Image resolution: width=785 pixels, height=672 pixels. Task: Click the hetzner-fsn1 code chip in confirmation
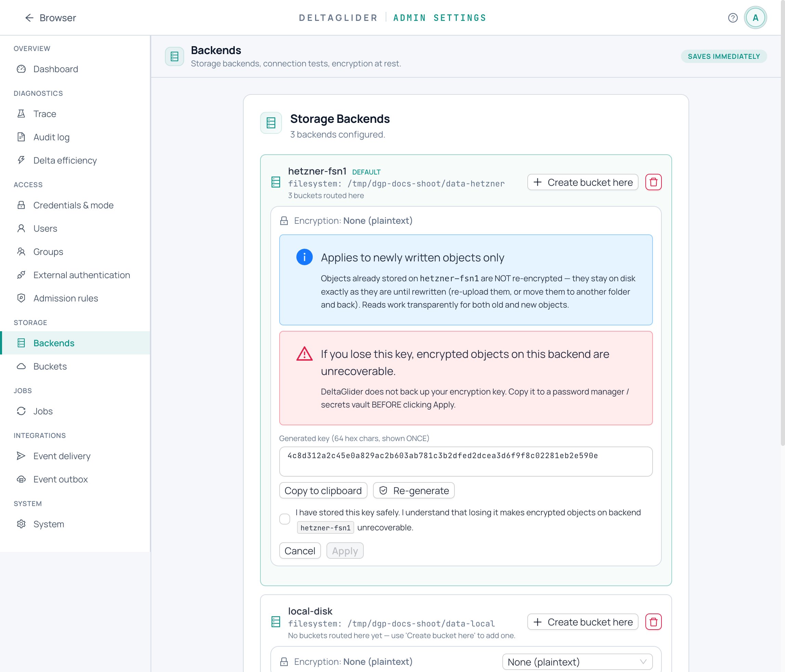click(x=325, y=528)
